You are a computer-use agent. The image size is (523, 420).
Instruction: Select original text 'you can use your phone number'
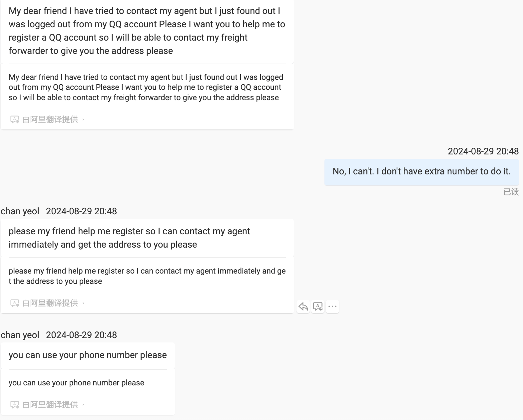pyautogui.click(x=88, y=355)
